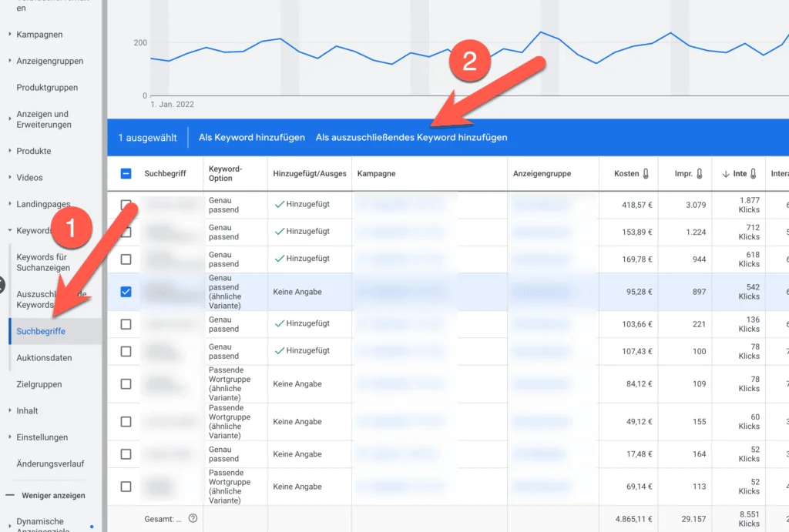Toggle the select-all checkbox in table header
This screenshot has width=789, height=532.
pos(126,173)
